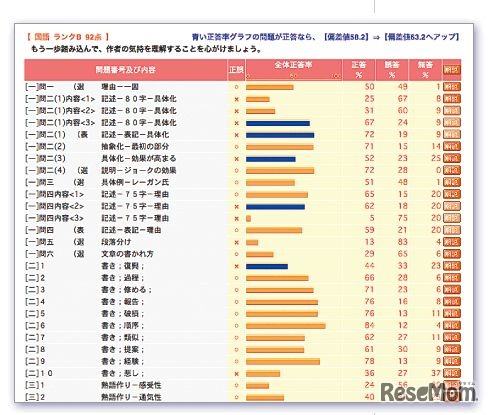The width and height of the screenshot is (491, 415).
Task: Open 解説 for [二]6 書き；順序 row
Action: click(x=452, y=326)
